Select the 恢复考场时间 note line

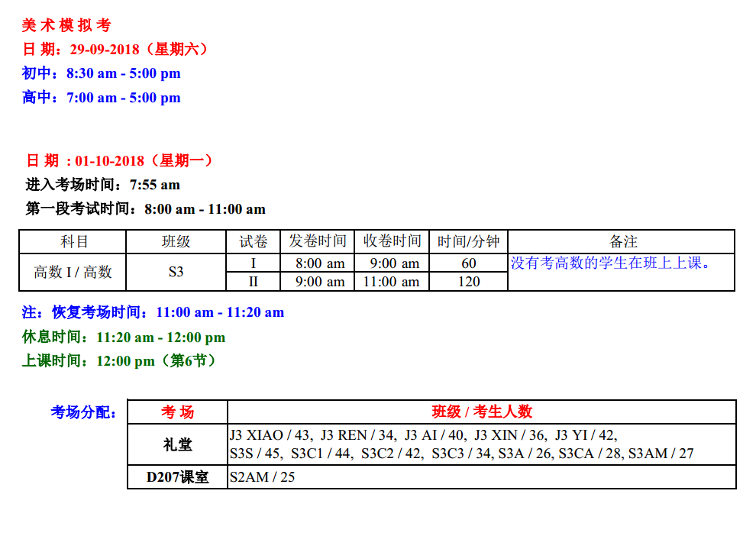tap(153, 312)
